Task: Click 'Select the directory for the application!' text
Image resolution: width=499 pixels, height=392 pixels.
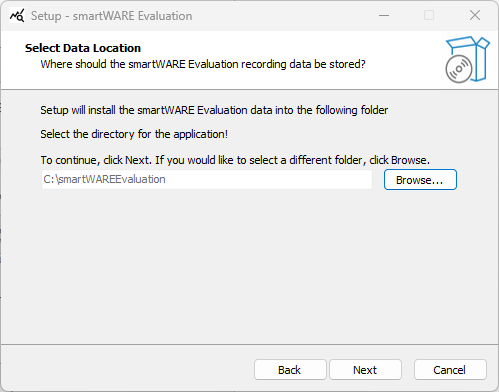Action: click(134, 134)
